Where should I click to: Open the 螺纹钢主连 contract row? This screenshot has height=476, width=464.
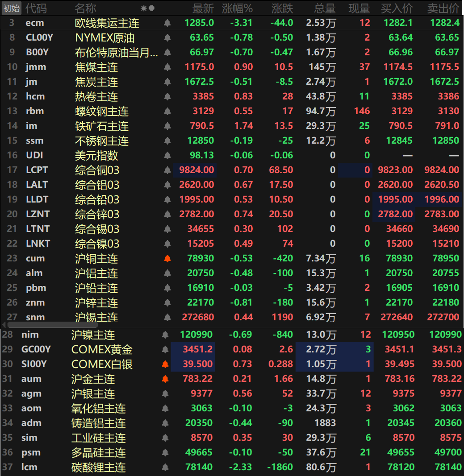(101, 111)
